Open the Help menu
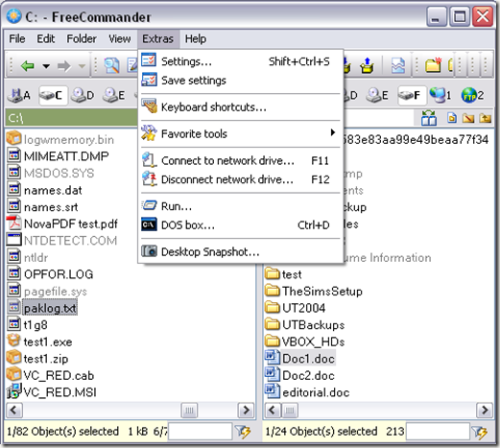The height and width of the screenshot is (448, 500). 196,39
